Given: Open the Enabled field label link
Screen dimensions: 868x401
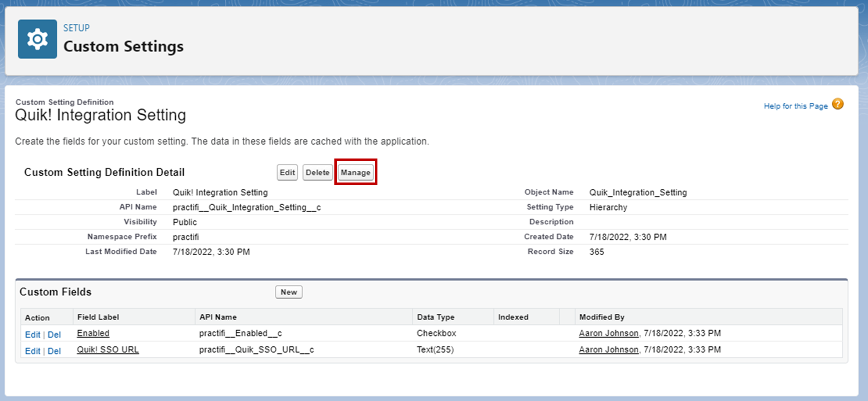Looking at the screenshot, I should (x=93, y=333).
